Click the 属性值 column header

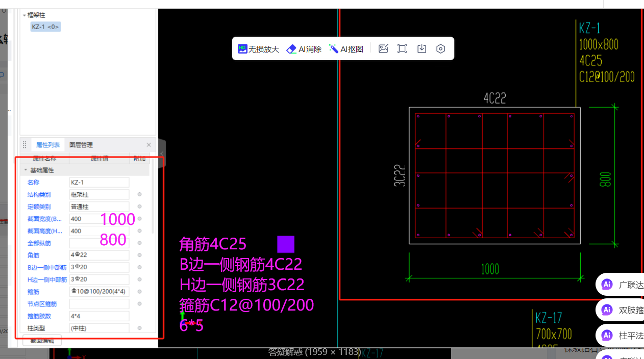tap(100, 159)
